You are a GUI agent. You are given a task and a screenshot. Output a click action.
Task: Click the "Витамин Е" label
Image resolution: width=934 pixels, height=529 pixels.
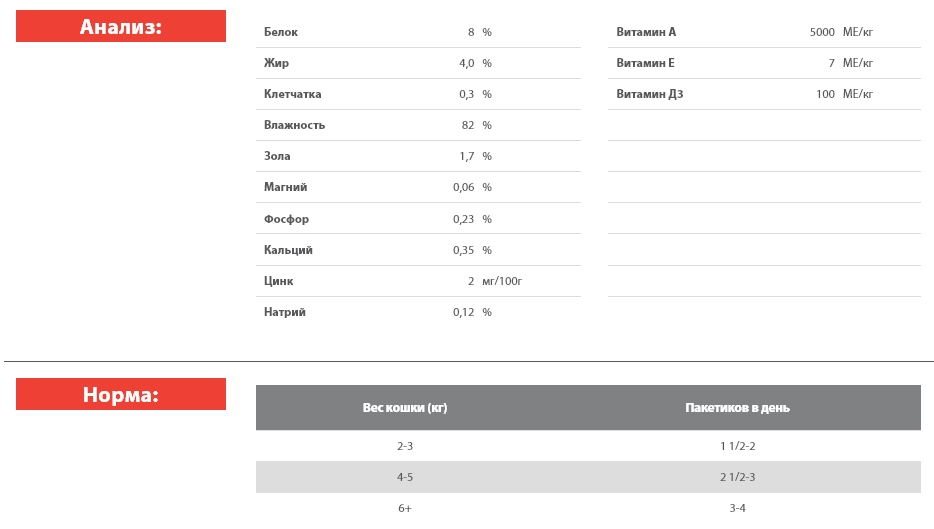click(x=645, y=63)
